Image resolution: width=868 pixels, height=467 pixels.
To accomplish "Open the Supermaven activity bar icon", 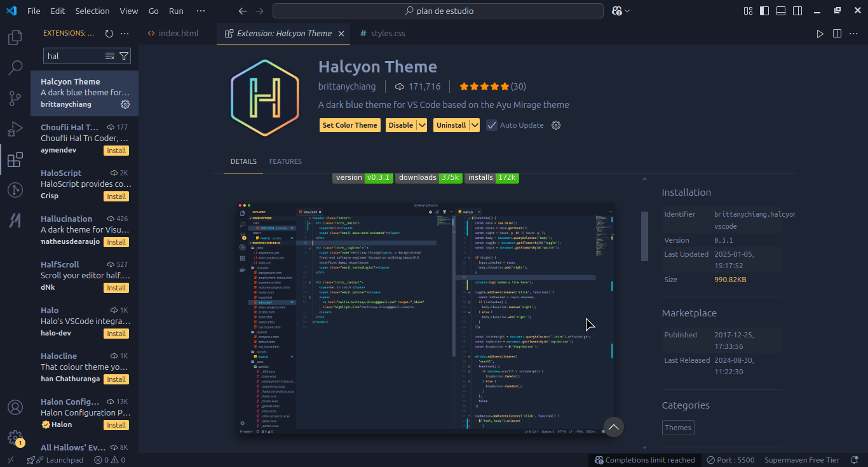I will click(15, 220).
